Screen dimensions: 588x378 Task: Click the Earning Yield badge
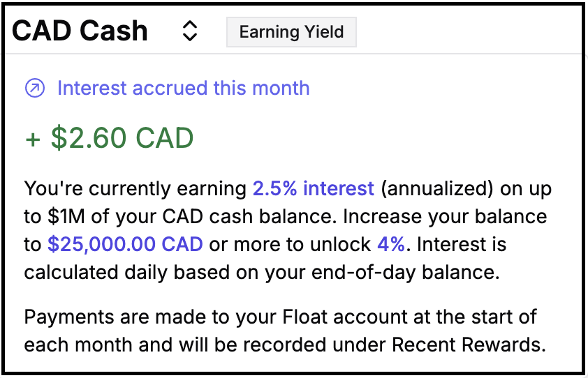click(291, 32)
